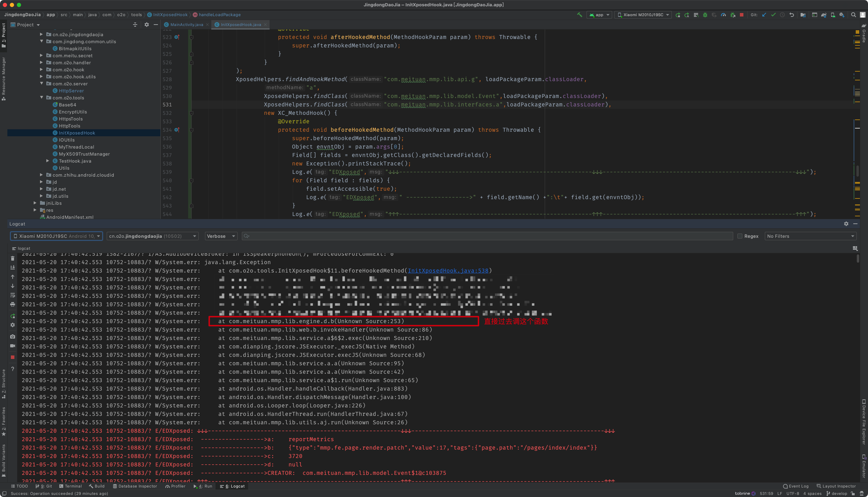Viewport: 868px width, 497px height.
Task: Open Logcat panel gear options
Action: (846, 224)
